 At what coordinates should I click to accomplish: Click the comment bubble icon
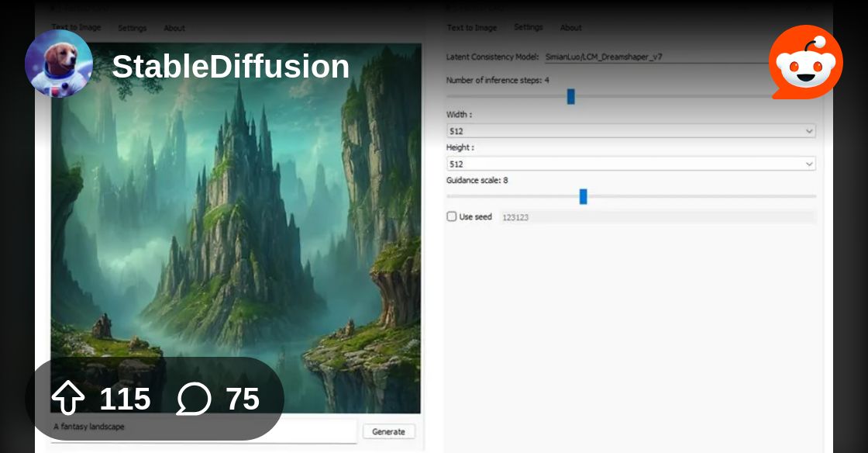pyautogui.click(x=196, y=399)
